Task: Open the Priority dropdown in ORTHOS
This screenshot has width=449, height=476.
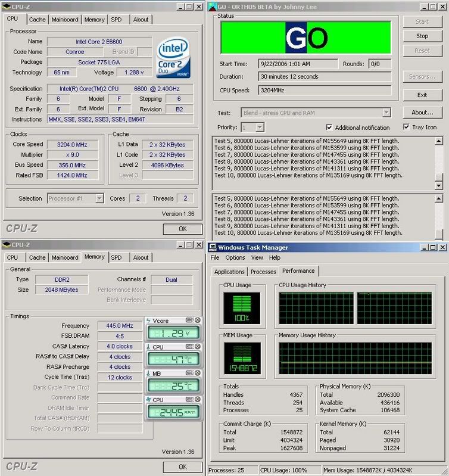Action: (260, 127)
